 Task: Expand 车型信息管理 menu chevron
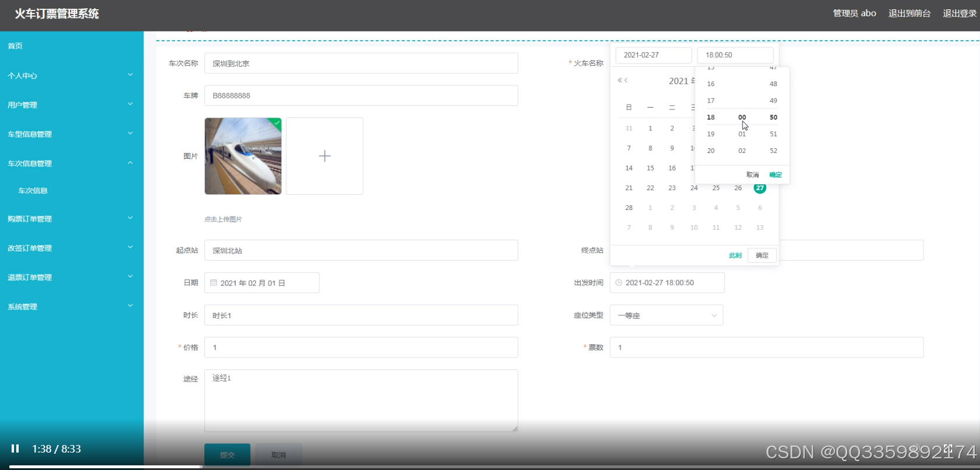coord(130,133)
